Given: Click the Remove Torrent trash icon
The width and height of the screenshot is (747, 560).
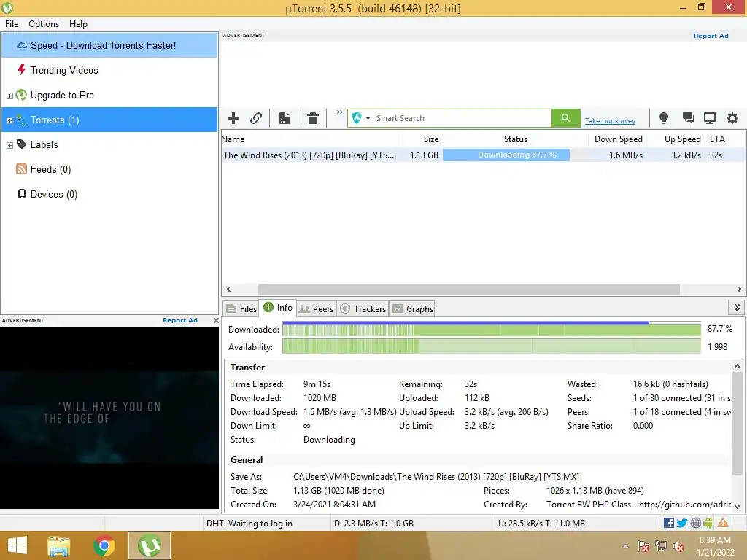Looking at the screenshot, I should click(x=312, y=118).
